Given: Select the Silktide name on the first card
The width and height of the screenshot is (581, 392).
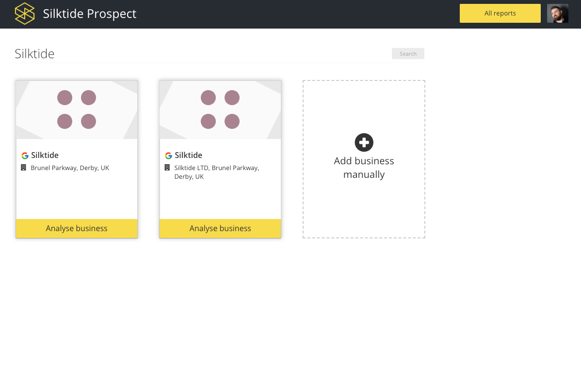Looking at the screenshot, I should (44, 155).
